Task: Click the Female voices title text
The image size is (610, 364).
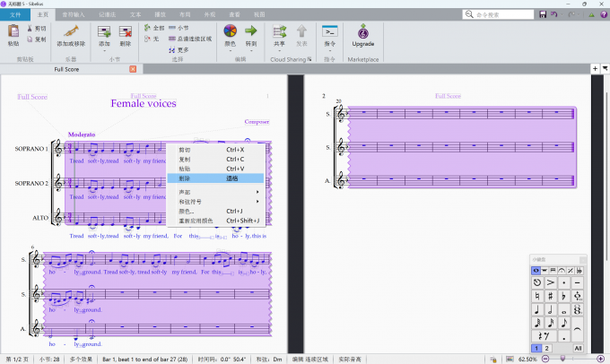Action: (x=144, y=103)
